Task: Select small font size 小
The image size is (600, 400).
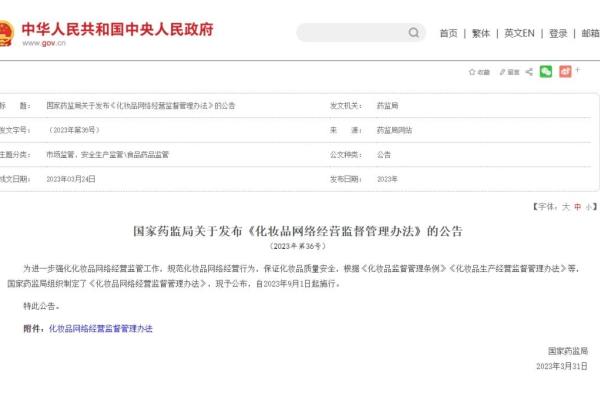Action: (x=589, y=206)
